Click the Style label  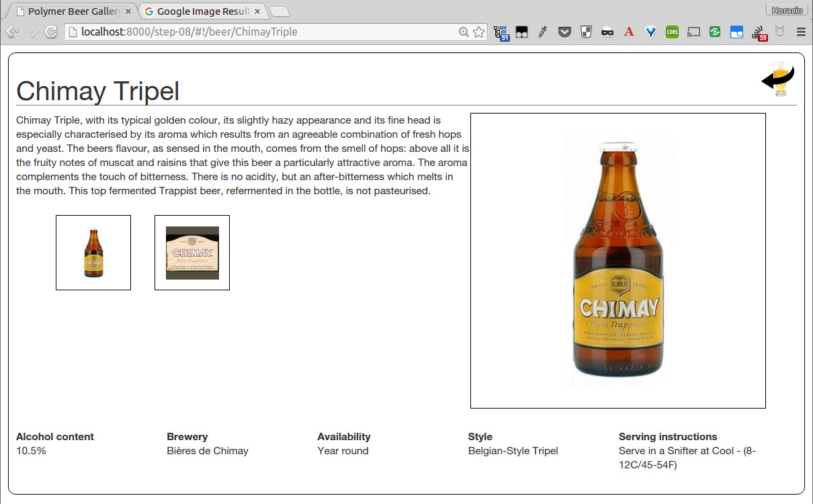click(x=480, y=437)
